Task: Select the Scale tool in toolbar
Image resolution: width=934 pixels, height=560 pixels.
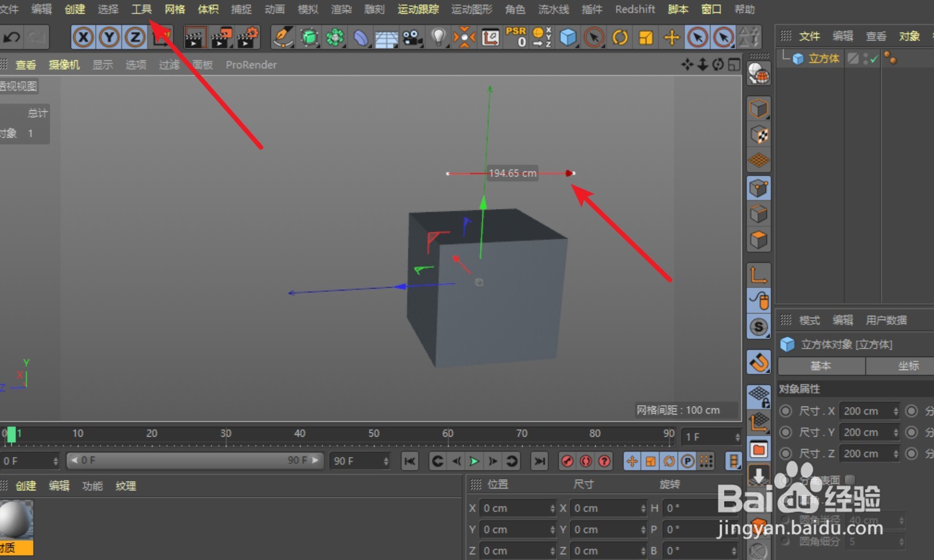Action: pyautogui.click(x=646, y=38)
